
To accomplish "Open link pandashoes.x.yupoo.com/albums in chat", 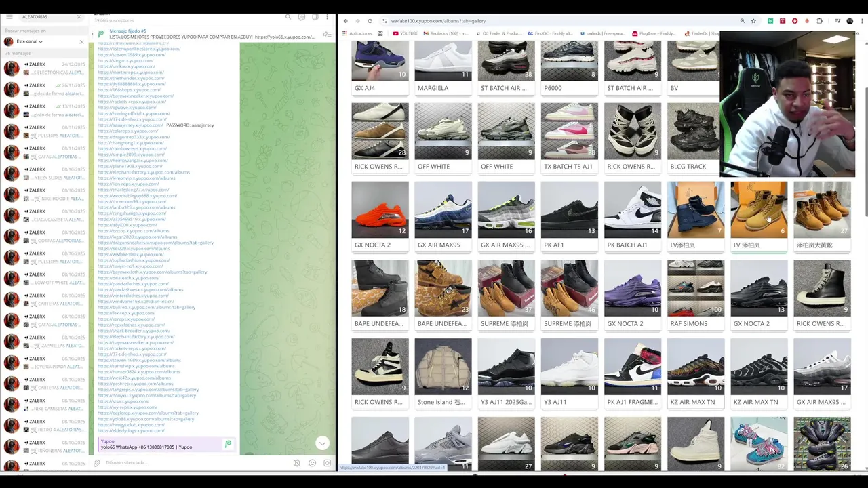I will coord(140,289).
